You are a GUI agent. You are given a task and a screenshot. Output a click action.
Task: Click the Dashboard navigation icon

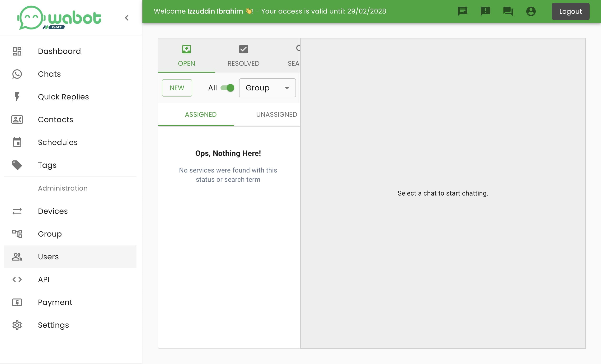click(x=17, y=51)
